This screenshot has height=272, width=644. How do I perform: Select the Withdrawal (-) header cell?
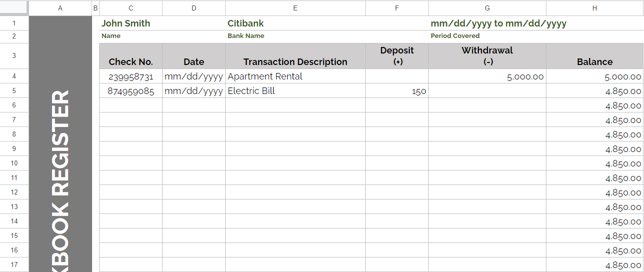point(487,56)
